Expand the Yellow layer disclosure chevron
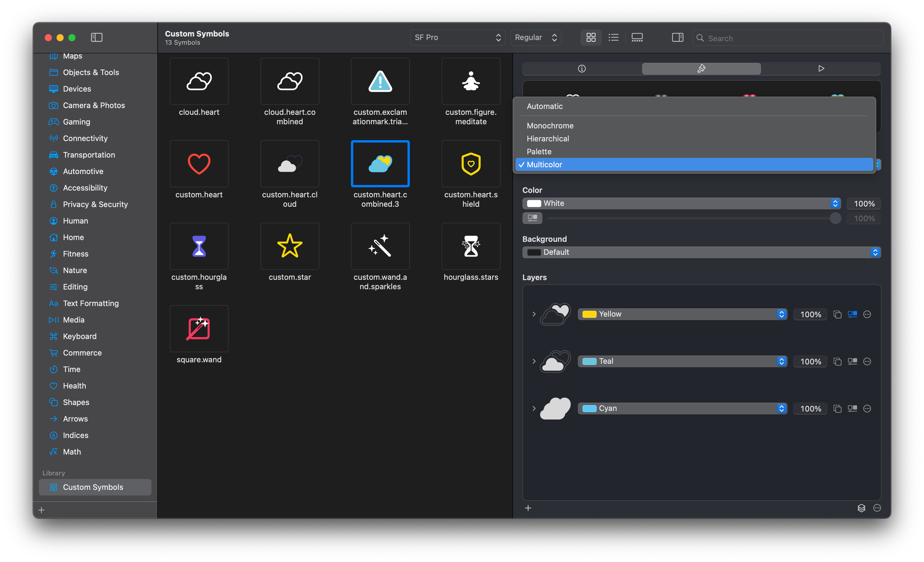The width and height of the screenshot is (924, 562). pyautogui.click(x=534, y=314)
